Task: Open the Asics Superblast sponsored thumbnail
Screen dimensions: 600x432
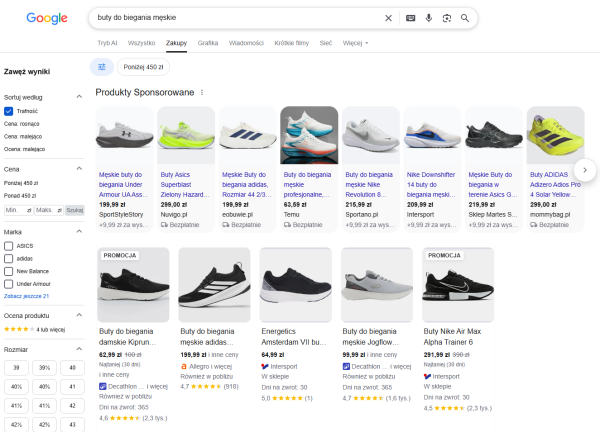Action: coord(186,135)
